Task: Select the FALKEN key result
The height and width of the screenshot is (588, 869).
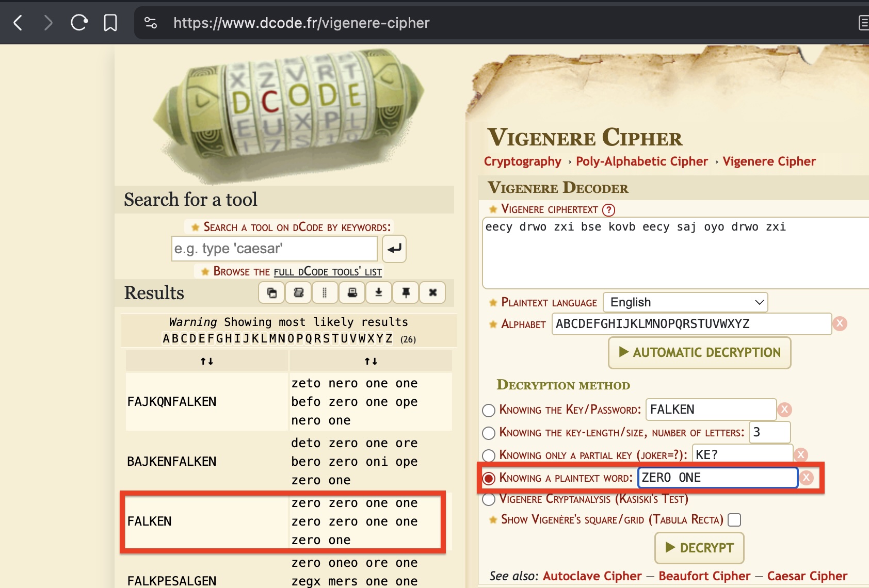Action: [150, 521]
